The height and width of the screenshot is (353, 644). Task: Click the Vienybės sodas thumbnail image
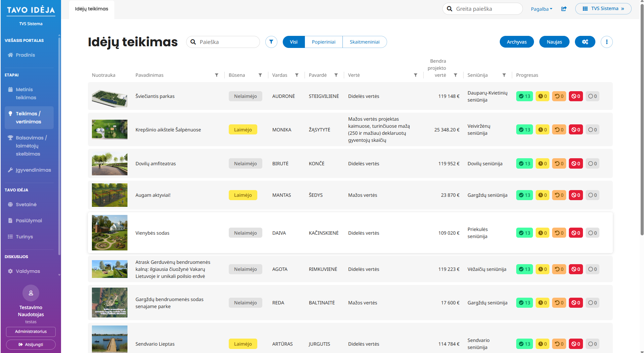point(110,233)
